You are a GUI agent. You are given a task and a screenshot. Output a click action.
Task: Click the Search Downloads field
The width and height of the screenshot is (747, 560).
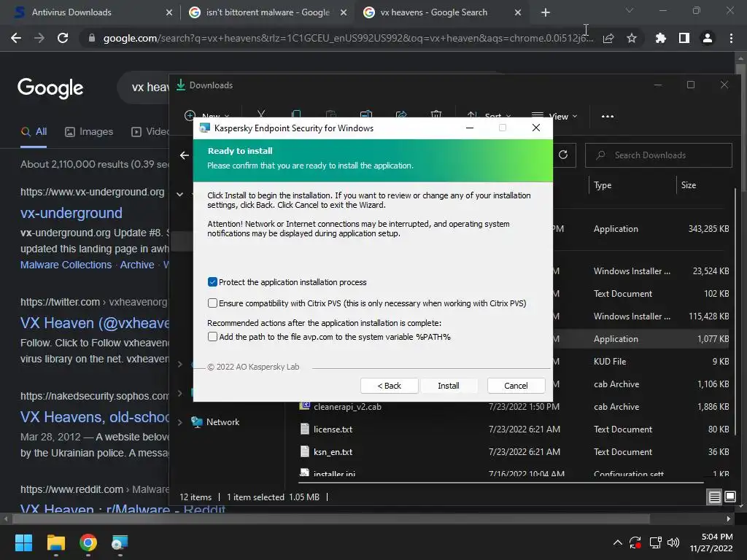click(659, 155)
